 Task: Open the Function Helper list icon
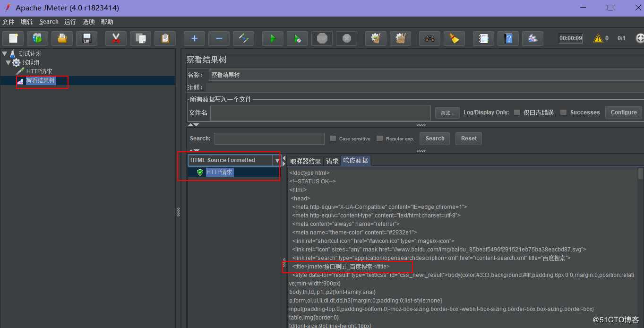[x=483, y=38]
